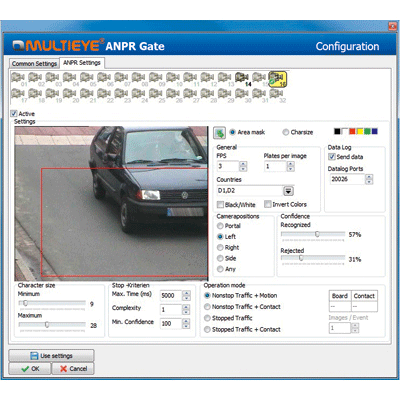Choose Right camera position
The image size is (400, 400).
[220, 247]
